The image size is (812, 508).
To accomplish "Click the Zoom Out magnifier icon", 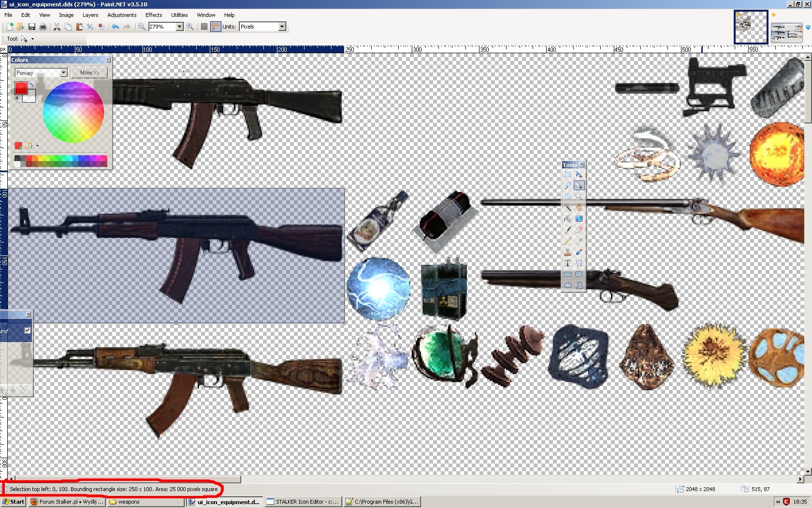I will point(142,27).
